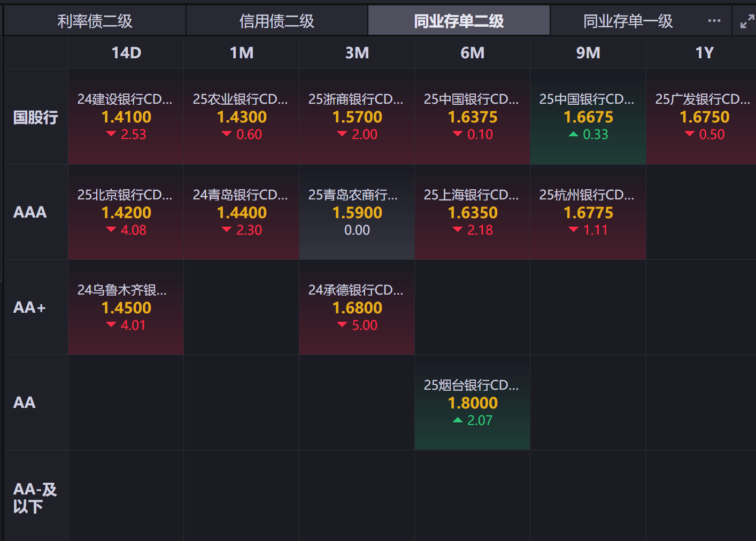Click the 4.08 change value

[x=134, y=230]
